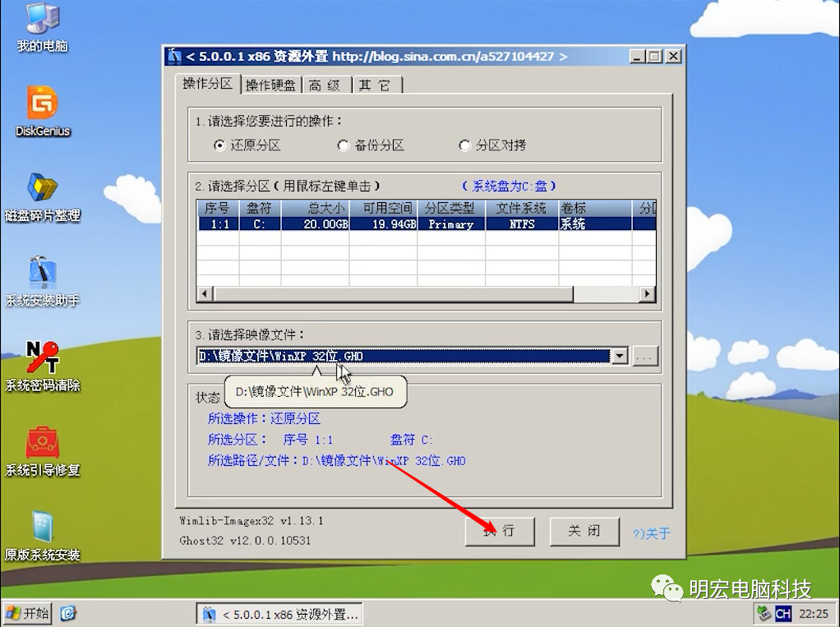Click the partition list right scroll arrow
The image size is (840, 627).
point(648,293)
